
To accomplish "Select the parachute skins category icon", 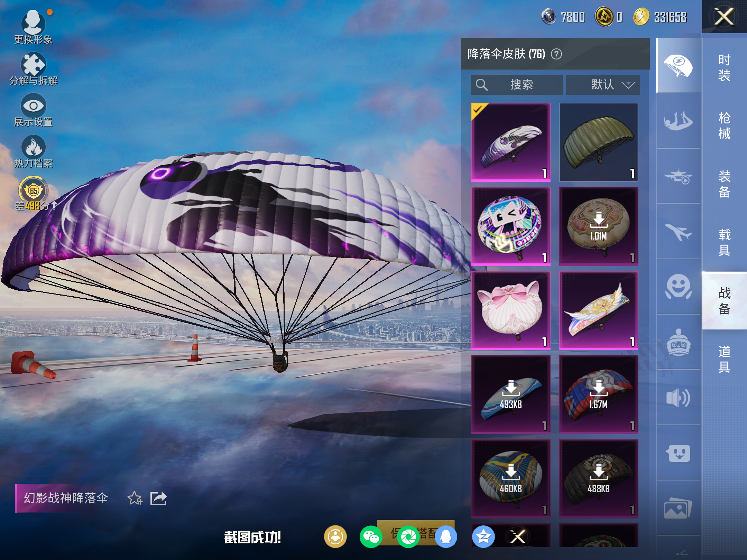I will click(x=678, y=66).
